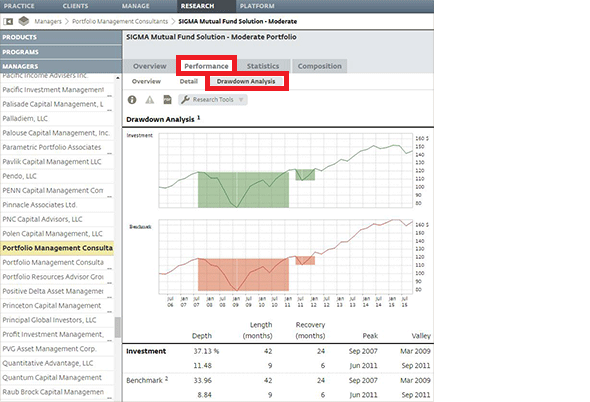Select Raub Brock Capital Management

click(x=57, y=392)
